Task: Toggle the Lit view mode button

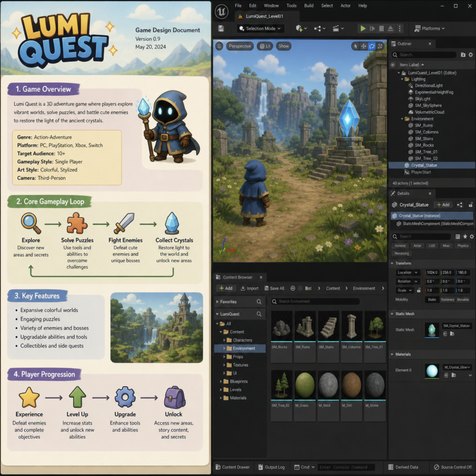Action: pos(265,46)
